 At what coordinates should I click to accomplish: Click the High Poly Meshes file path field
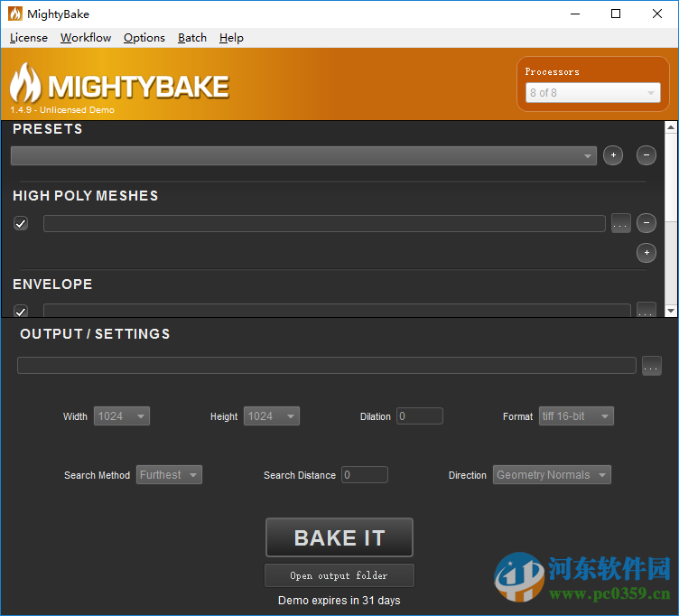(324, 223)
